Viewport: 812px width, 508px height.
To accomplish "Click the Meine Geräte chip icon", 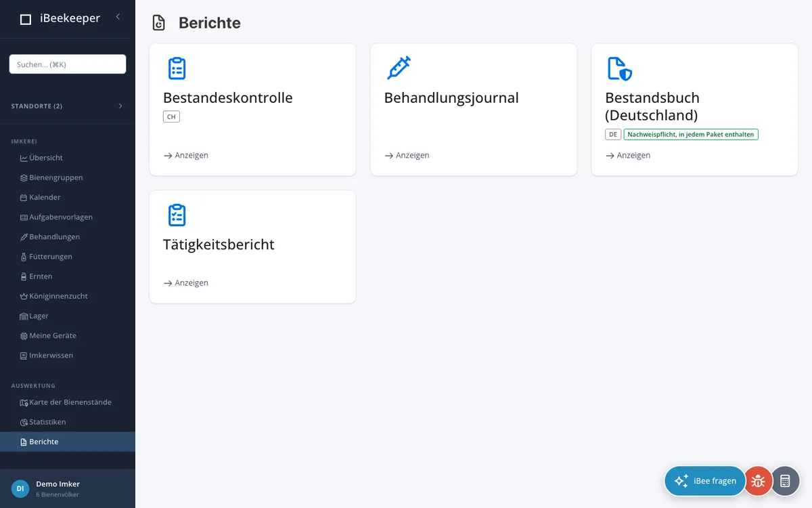I will [x=24, y=336].
